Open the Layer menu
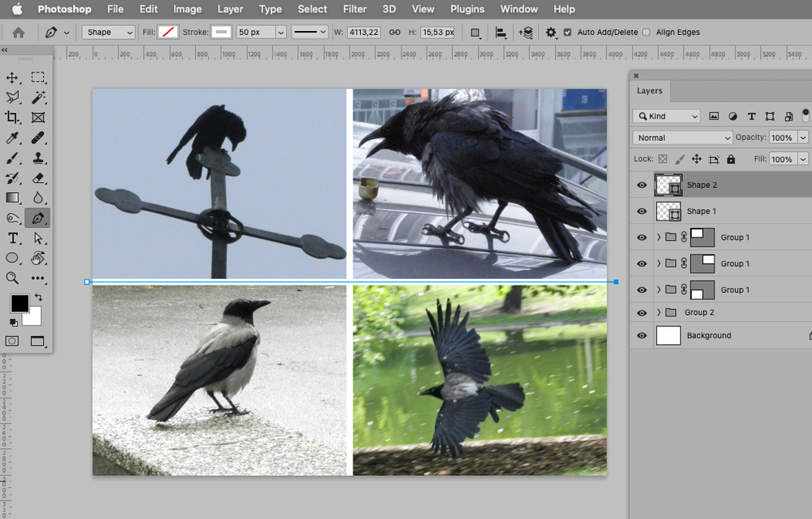 click(x=230, y=9)
